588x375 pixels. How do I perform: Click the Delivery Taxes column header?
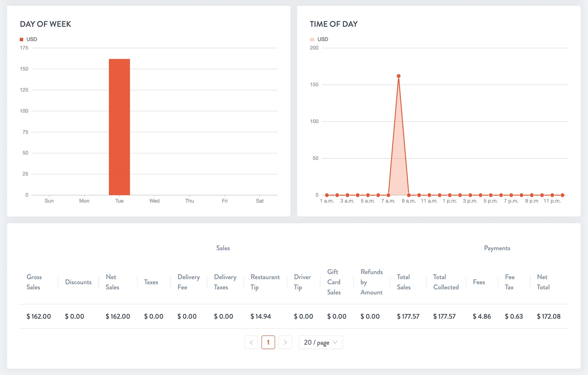click(x=225, y=282)
